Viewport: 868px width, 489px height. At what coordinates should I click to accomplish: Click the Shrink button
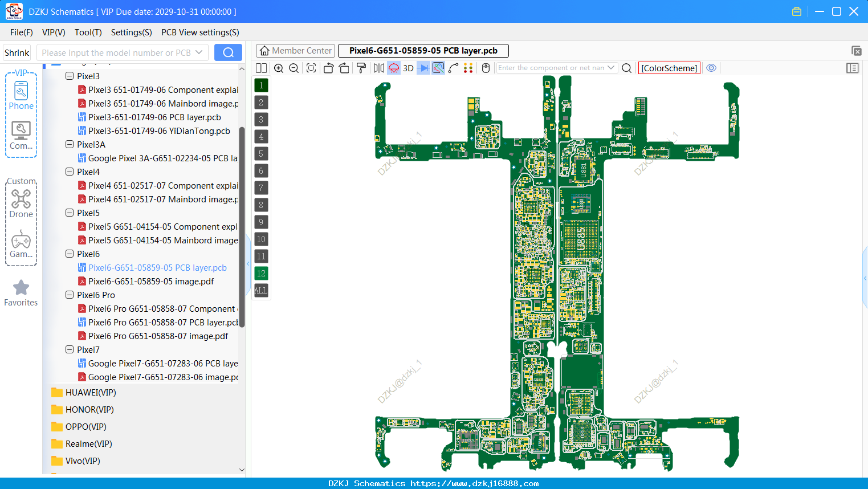[x=17, y=52]
